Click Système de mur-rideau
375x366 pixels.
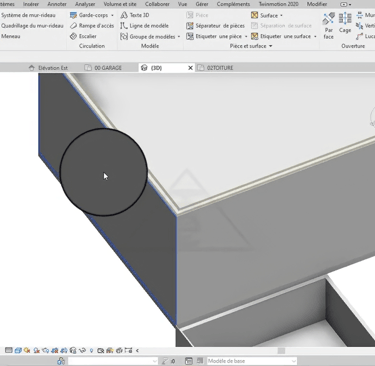pos(28,15)
